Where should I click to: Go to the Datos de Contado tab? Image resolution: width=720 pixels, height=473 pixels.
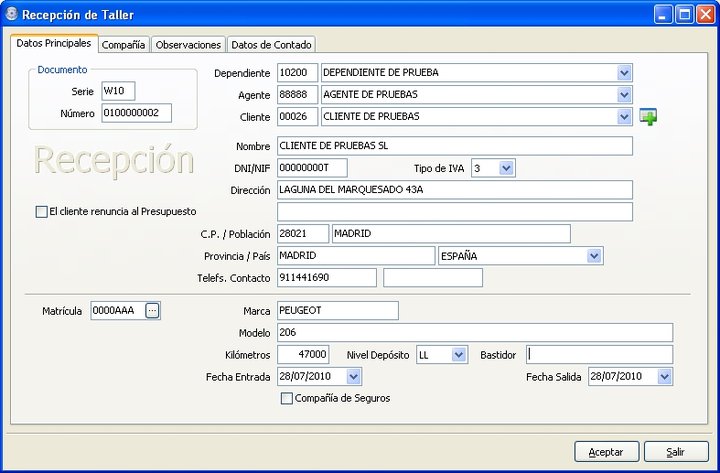(271, 45)
